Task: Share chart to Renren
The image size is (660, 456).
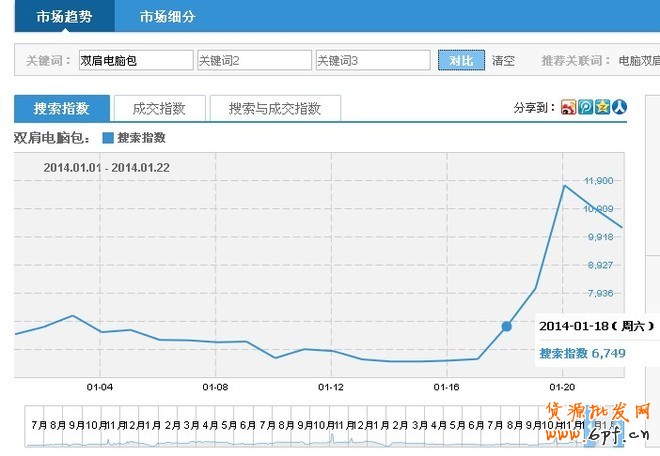Action: click(619, 108)
